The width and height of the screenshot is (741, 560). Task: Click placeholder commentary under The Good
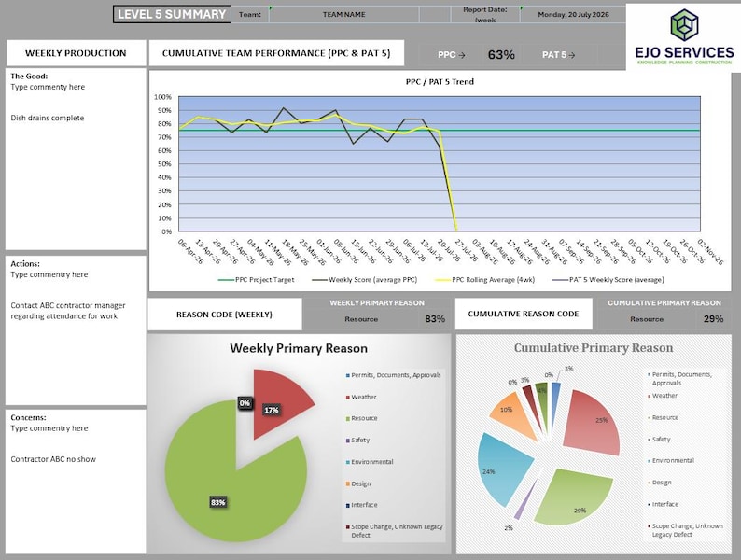48,87
